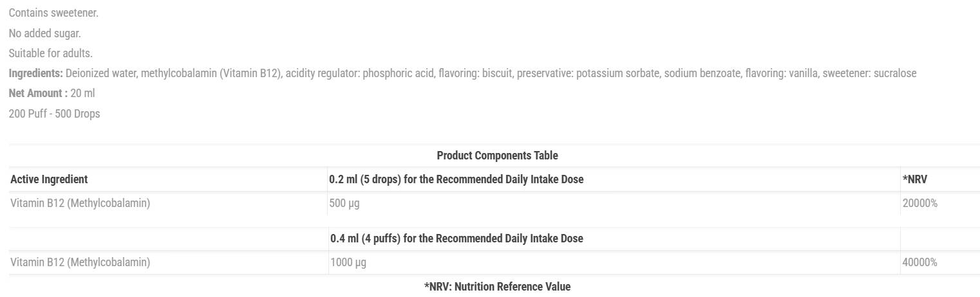
Task: Click the bold "Ingredients:" label
Action: click(x=35, y=73)
